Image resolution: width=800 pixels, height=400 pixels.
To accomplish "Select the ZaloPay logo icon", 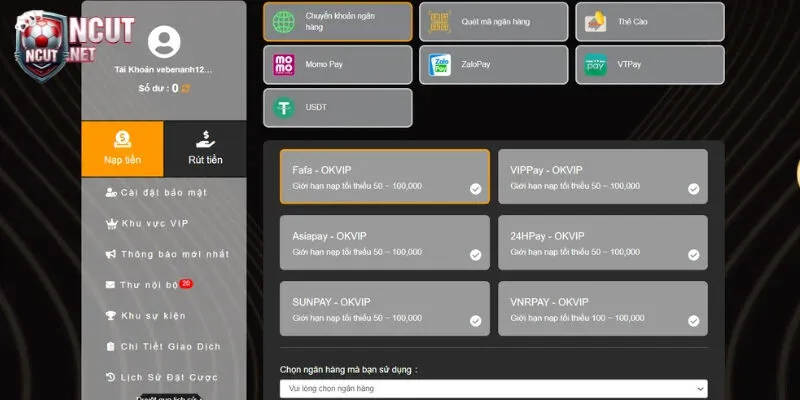I will point(441,64).
